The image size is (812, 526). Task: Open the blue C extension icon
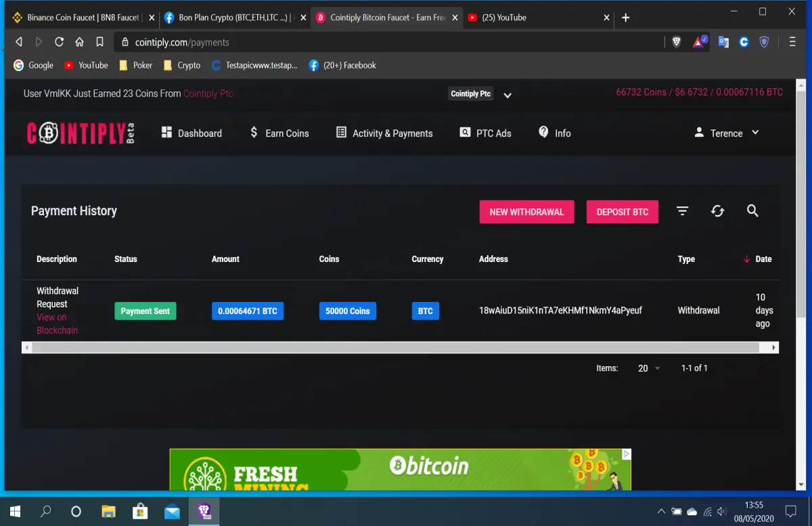tap(744, 42)
